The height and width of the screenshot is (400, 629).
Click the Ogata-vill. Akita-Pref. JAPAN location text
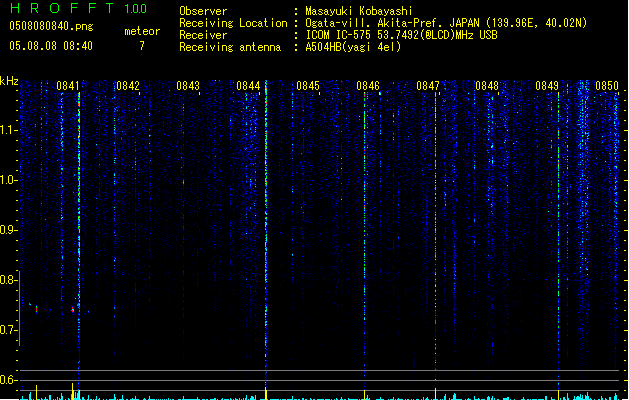(x=446, y=23)
